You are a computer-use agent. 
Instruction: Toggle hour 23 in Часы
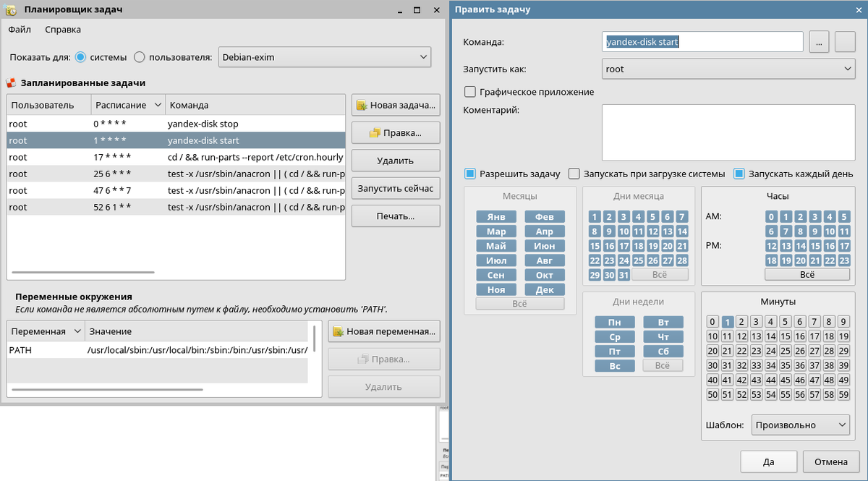pyautogui.click(x=843, y=260)
